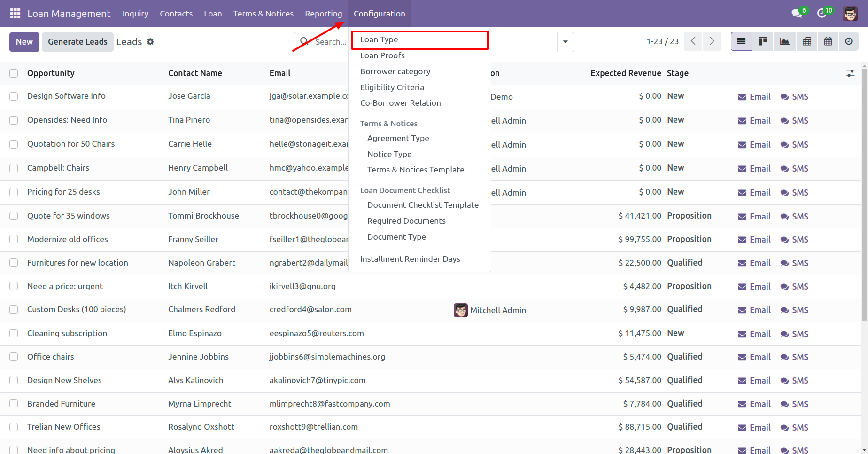Open the activities clock icon
This screenshot has width=868, height=454.
tap(821, 14)
